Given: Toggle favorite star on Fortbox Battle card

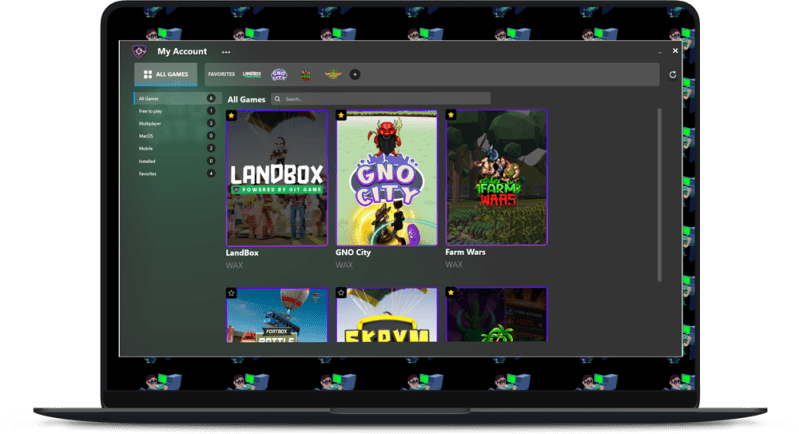Looking at the screenshot, I should point(231,293).
